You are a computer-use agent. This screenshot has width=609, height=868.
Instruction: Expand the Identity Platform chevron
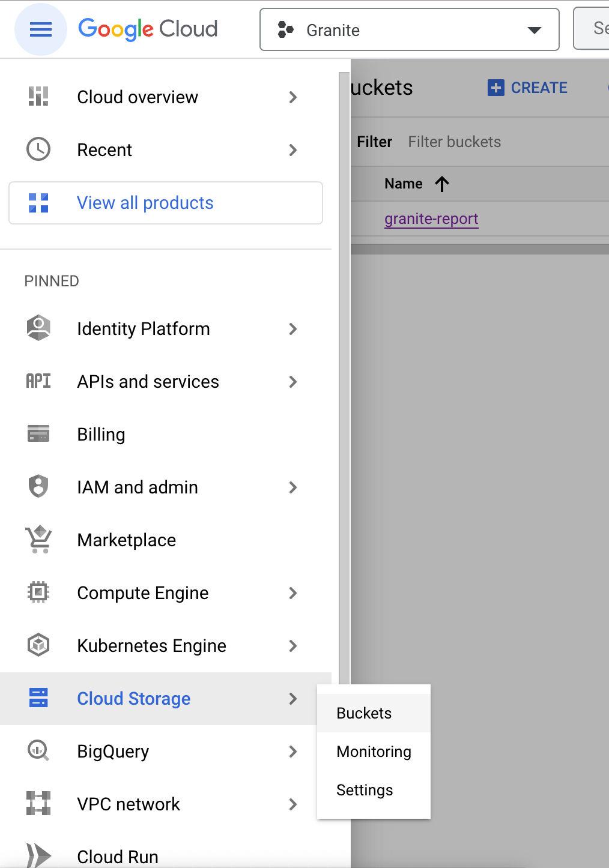tap(293, 328)
